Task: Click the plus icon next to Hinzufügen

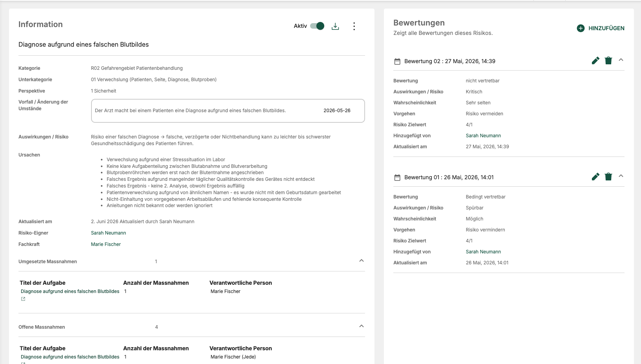Action: (x=581, y=28)
